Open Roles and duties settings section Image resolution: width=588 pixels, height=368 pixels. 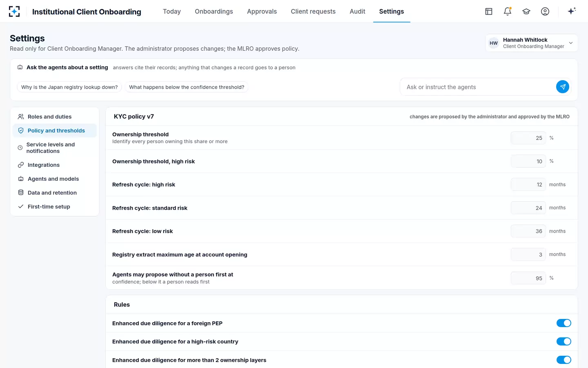(x=55, y=117)
